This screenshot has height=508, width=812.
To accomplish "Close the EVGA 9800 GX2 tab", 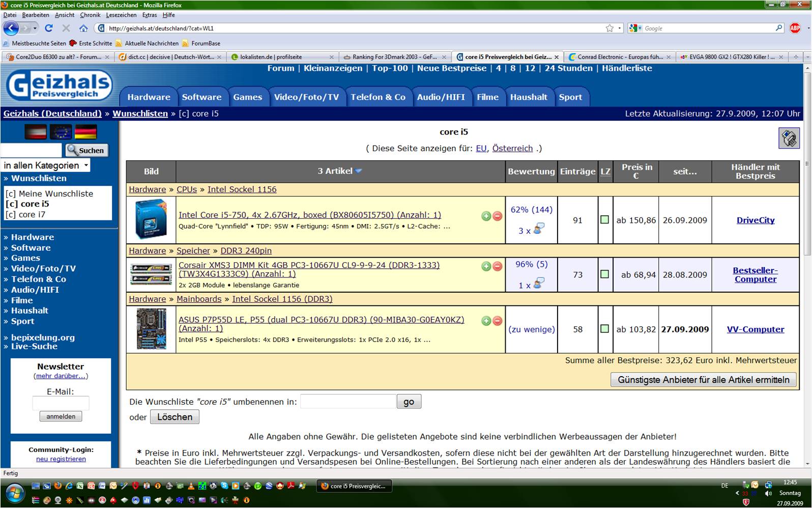I will (781, 57).
